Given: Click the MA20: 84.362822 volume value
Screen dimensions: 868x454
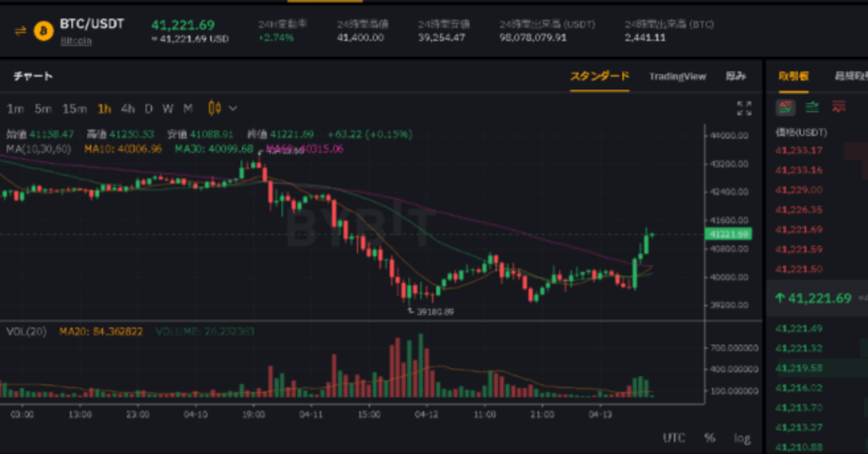Looking at the screenshot, I should pyautogui.click(x=100, y=331).
